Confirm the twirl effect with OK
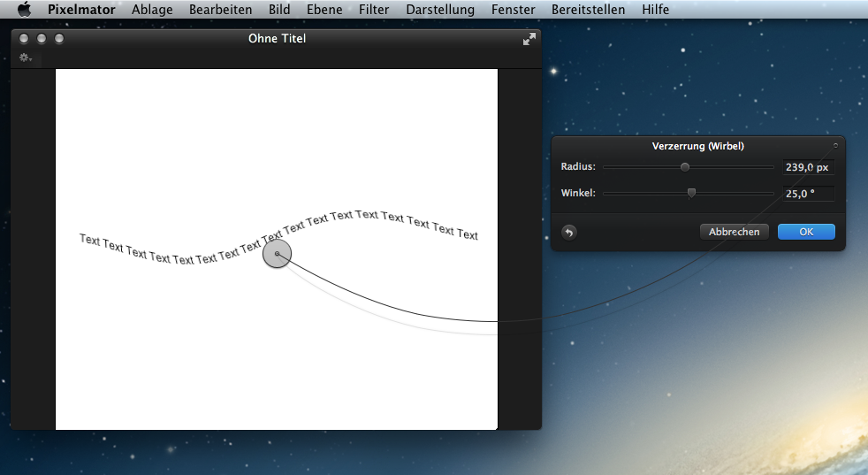Screen dimensions: 868x475 [806, 232]
